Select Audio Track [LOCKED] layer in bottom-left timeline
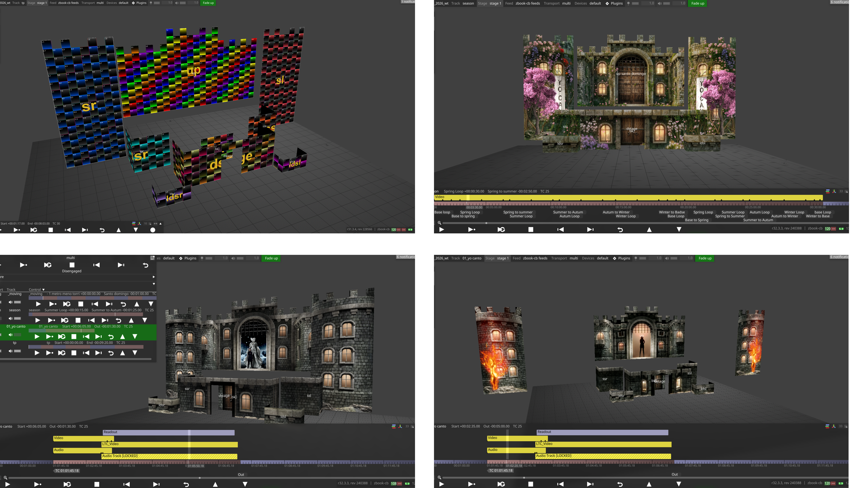Image resolution: width=868 pixels, height=488 pixels. pos(170,456)
